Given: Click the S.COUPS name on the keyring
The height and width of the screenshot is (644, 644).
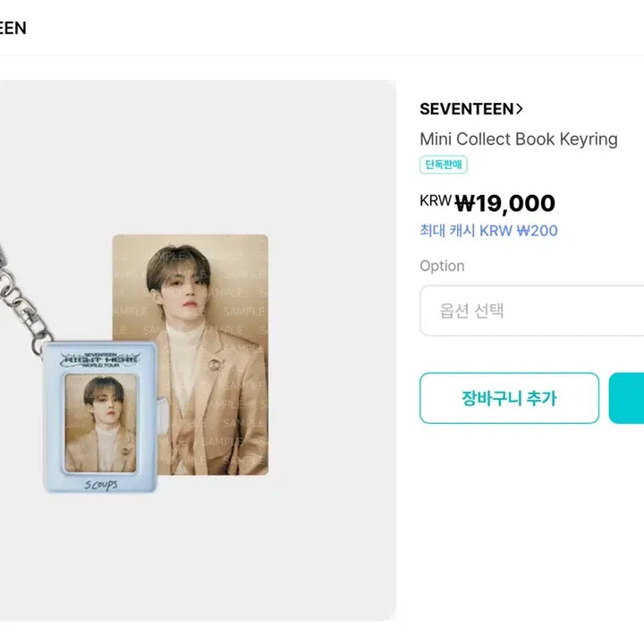Looking at the screenshot, I should click(99, 484).
